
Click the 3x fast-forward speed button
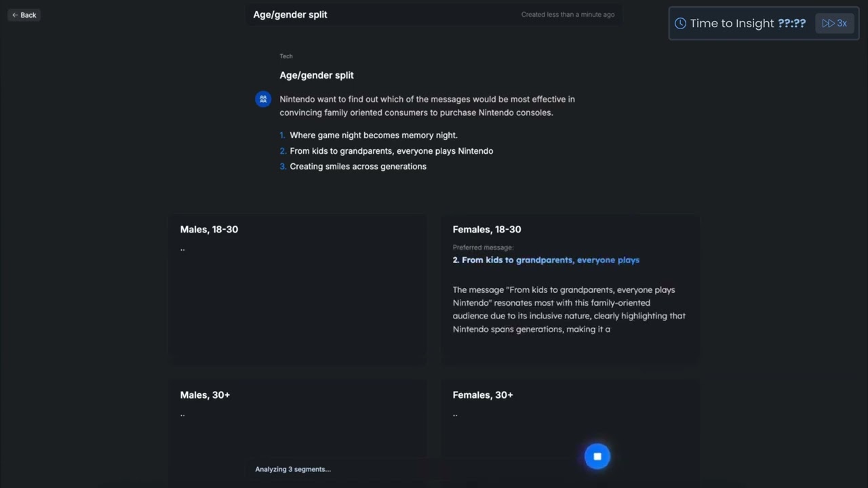click(x=835, y=23)
